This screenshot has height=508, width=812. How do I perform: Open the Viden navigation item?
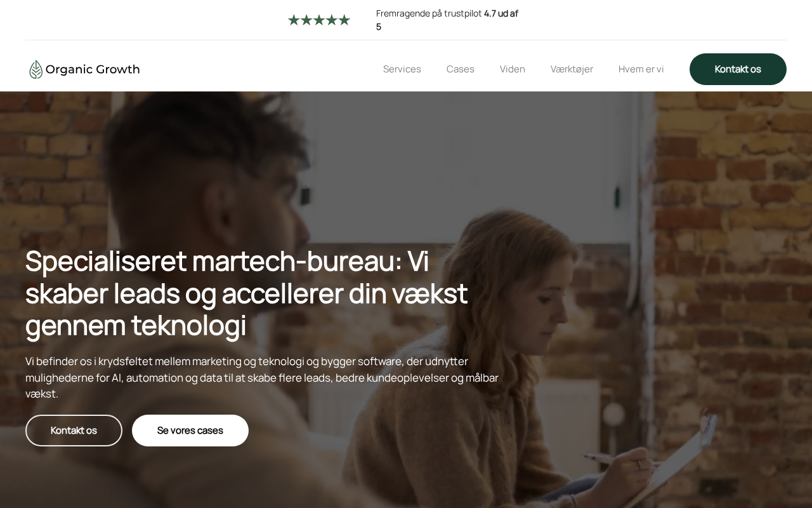(x=513, y=69)
